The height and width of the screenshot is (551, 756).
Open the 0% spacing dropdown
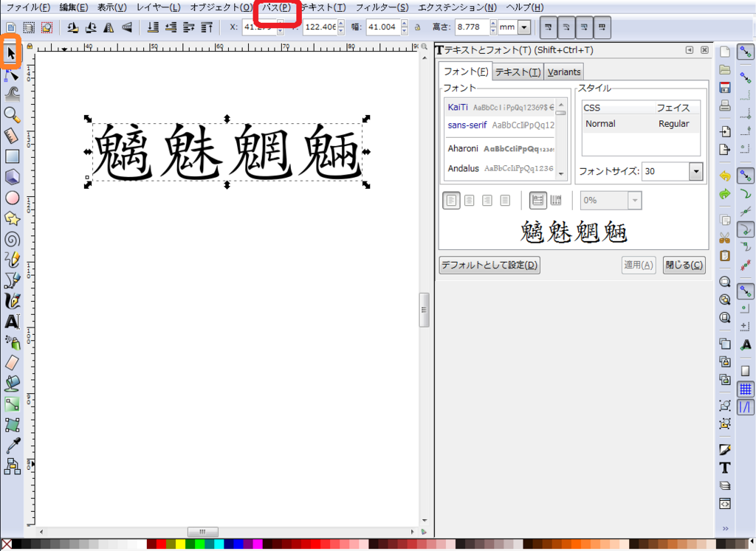click(x=634, y=201)
